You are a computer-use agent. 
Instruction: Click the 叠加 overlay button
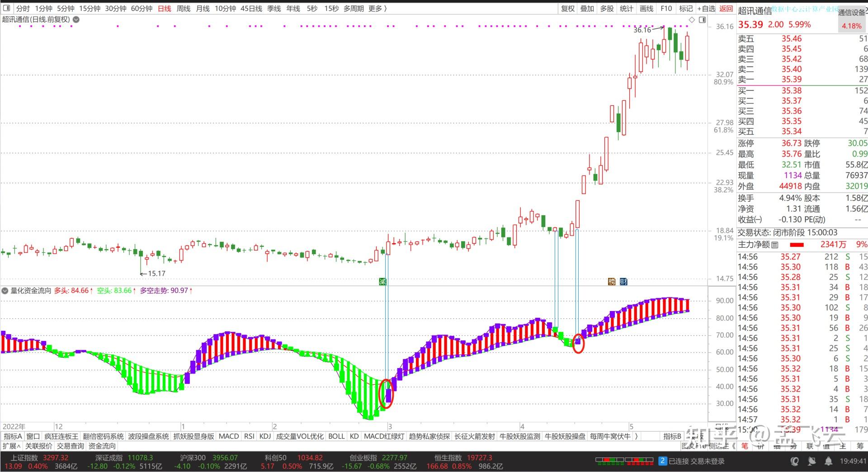click(587, 9)
